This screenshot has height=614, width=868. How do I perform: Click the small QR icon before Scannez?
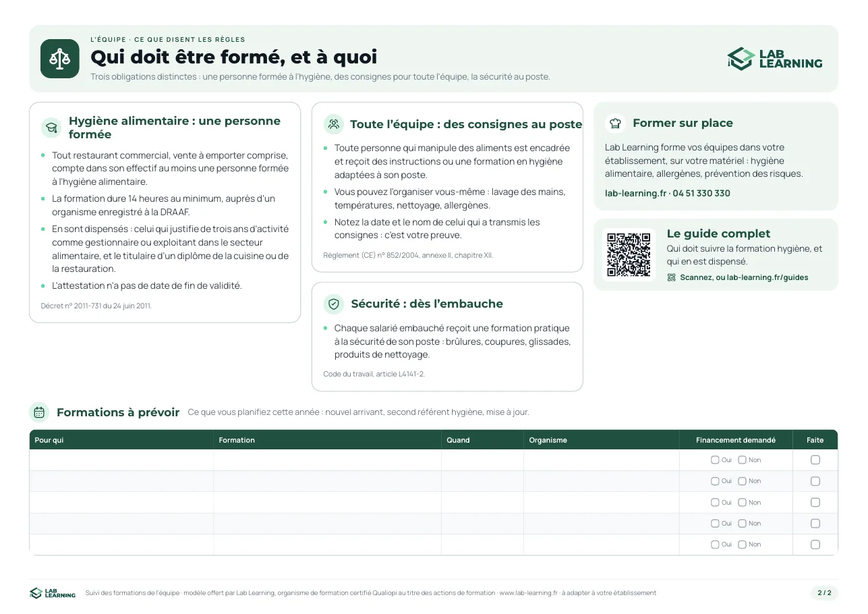[x=671, y=277]
